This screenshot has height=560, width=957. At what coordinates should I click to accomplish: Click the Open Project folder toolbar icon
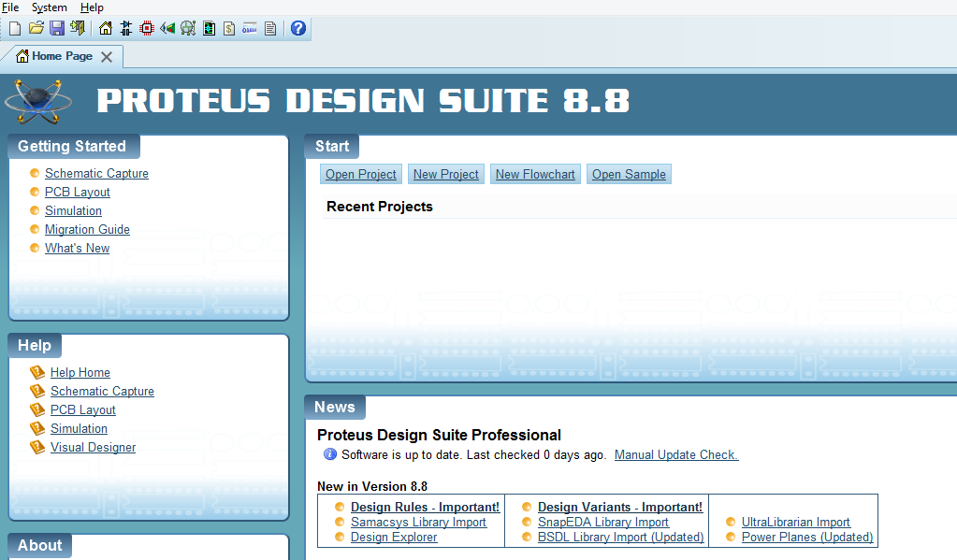[36, 28]
